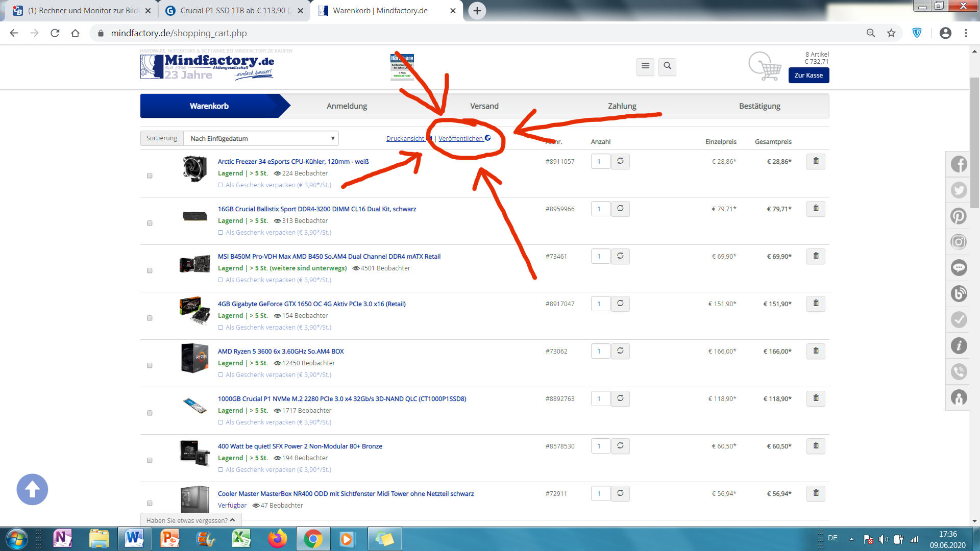
Task: Click the 'Zur Kasse' button
Action: (x=808, y=76)
